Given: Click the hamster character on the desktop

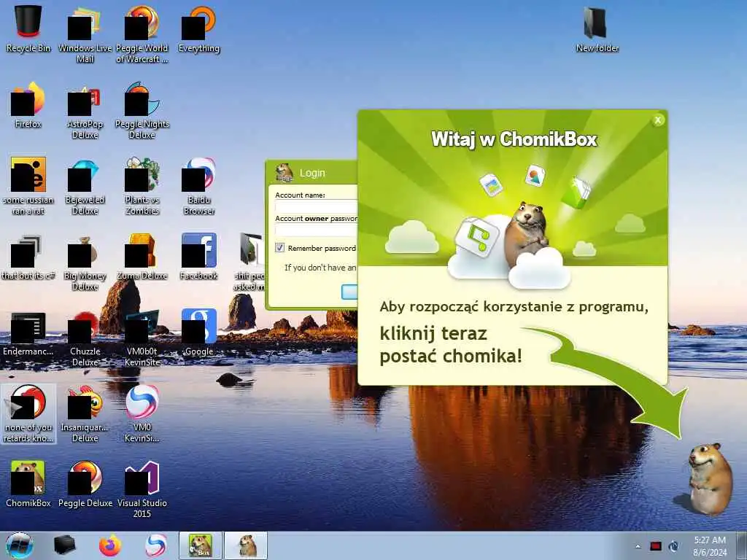Looking at the screenshot, I should pyautogui.click(x=710, y=478).
